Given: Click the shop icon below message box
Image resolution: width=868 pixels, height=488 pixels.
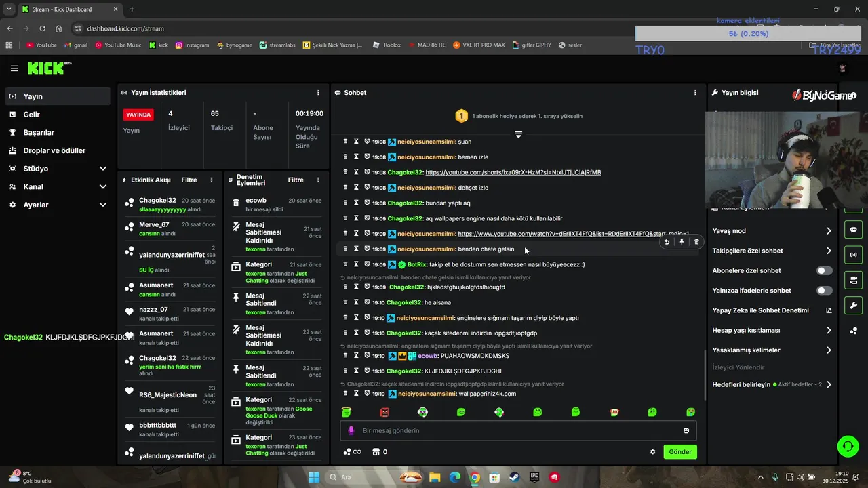Looking at the screenshot, I should pyautogui.click(x=376, y=452).
